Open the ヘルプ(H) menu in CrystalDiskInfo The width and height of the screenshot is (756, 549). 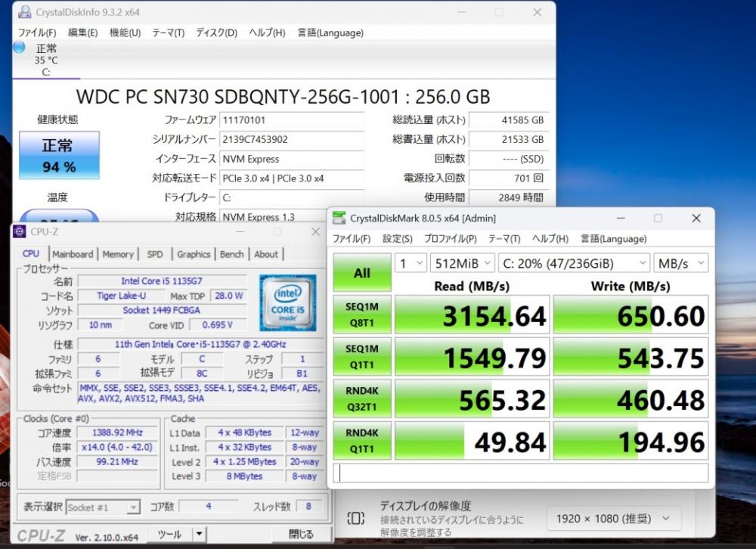pos(267,33)
